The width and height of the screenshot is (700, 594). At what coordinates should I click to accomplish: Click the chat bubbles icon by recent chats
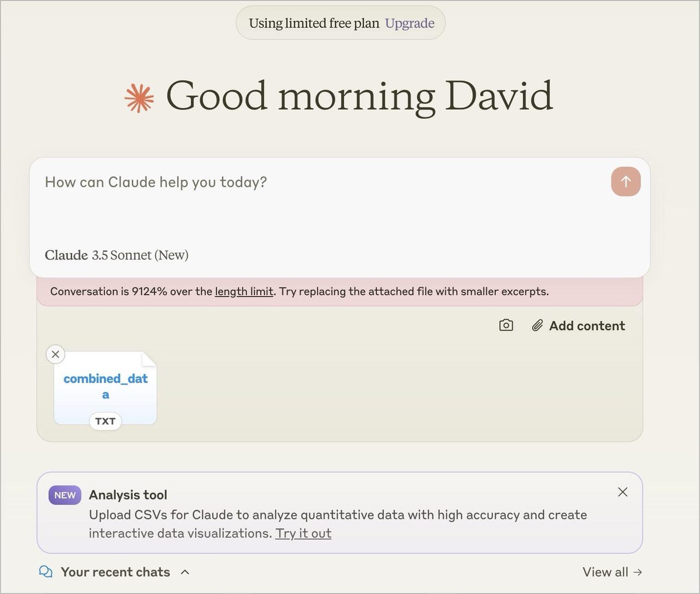pyautogui.click(x=46, y=572)
